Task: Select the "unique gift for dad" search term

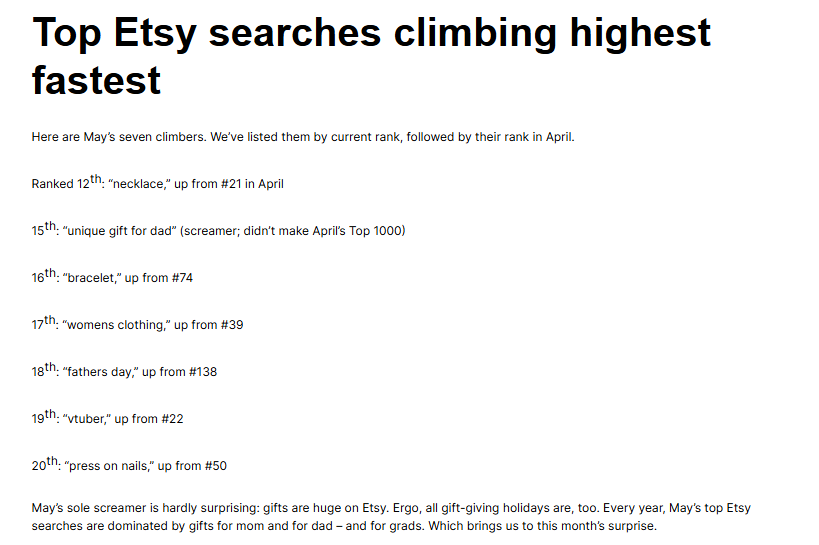Action: coord(120,231)
